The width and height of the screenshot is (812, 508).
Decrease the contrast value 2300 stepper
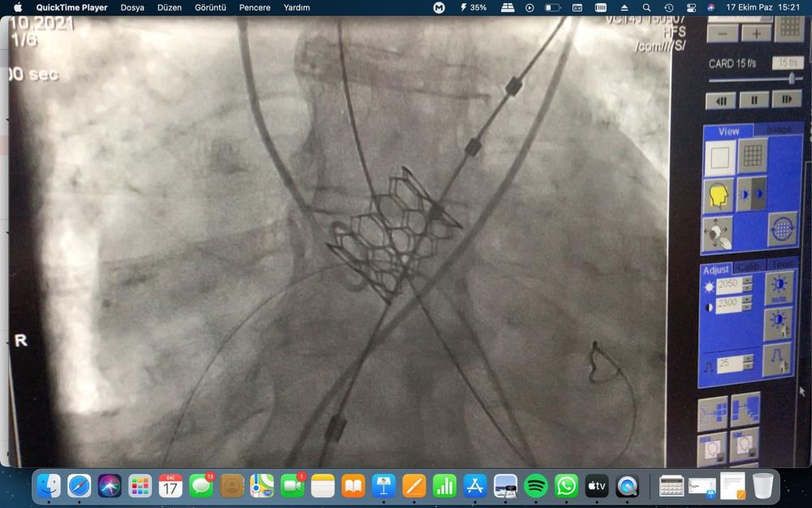748,309
